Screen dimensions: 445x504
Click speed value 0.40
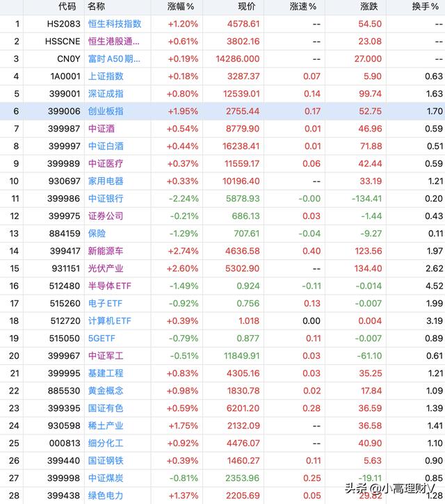pos(311,251)
